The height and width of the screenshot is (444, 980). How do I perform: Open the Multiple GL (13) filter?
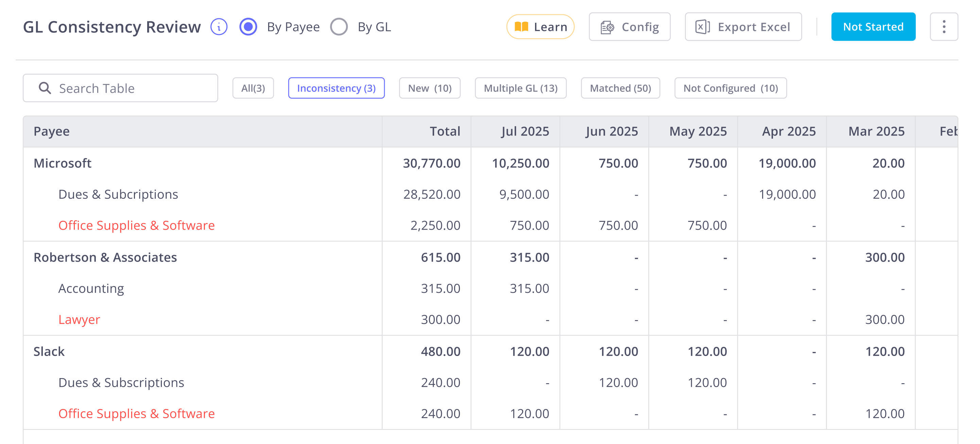[520, 88]
